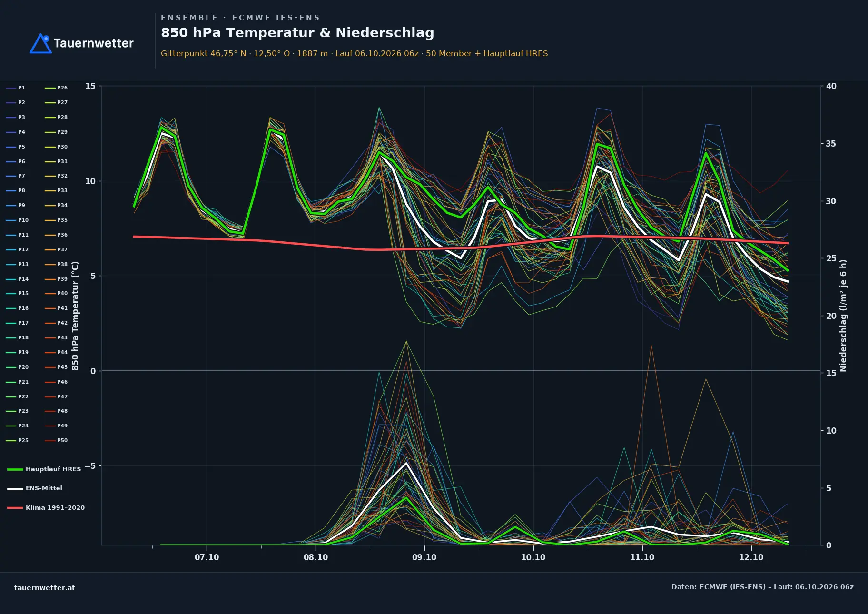Viewport: 868px width, 614px height.
Task: Click the chart title 850 hPa Temperatur & Niederschlag
Action: 297,32
